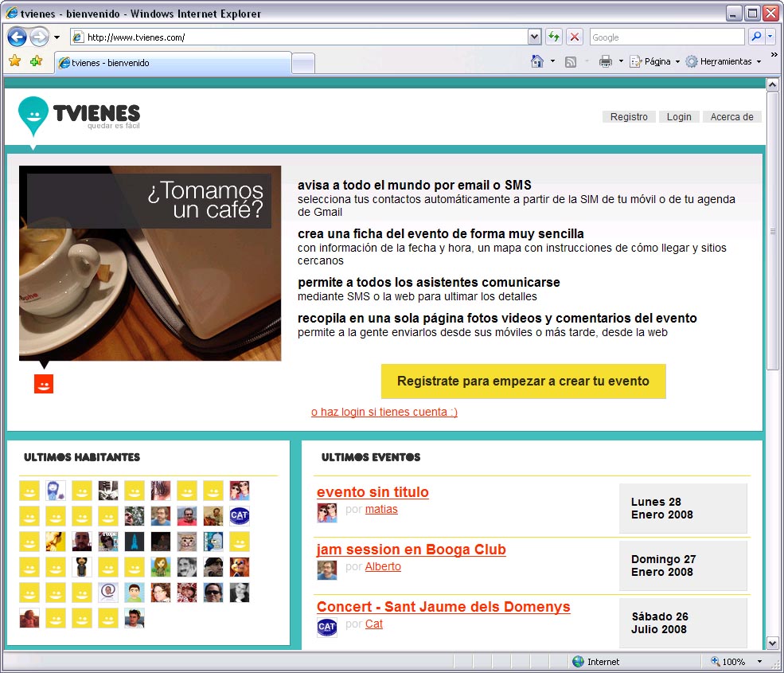Screen dimensions: 784x673
Task: Open 'Concert - Sant Jaume dels Domenys' event
Action: click(x=443, y=606)
